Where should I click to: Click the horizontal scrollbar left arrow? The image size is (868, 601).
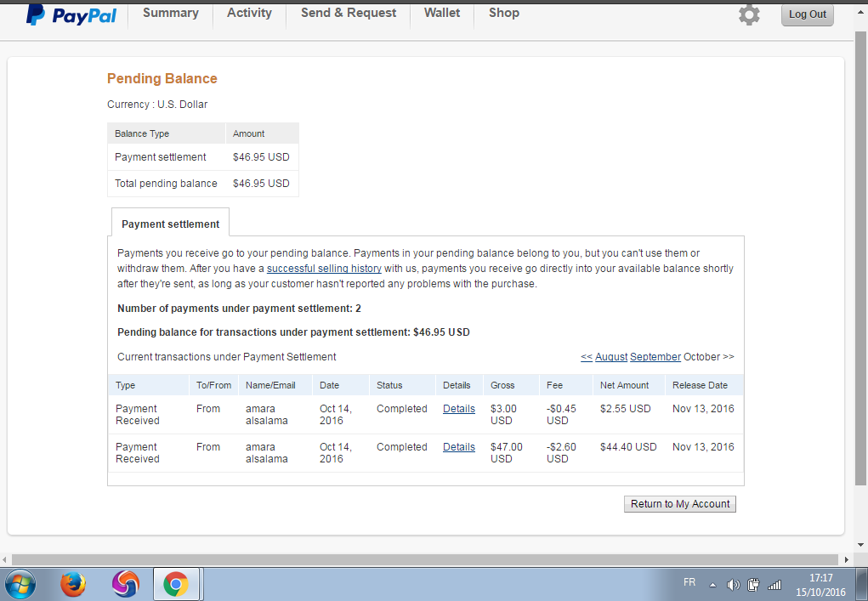tap(5, 559)
